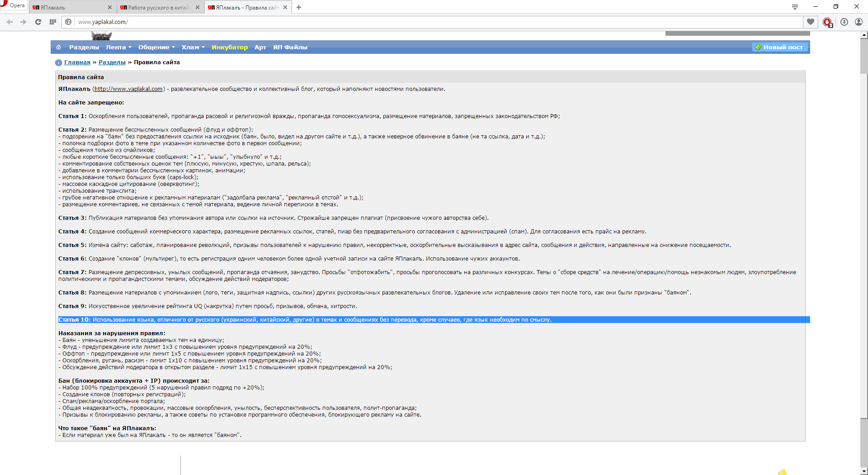Close the Работа русского в китай tab

click(x=198, y=7)
